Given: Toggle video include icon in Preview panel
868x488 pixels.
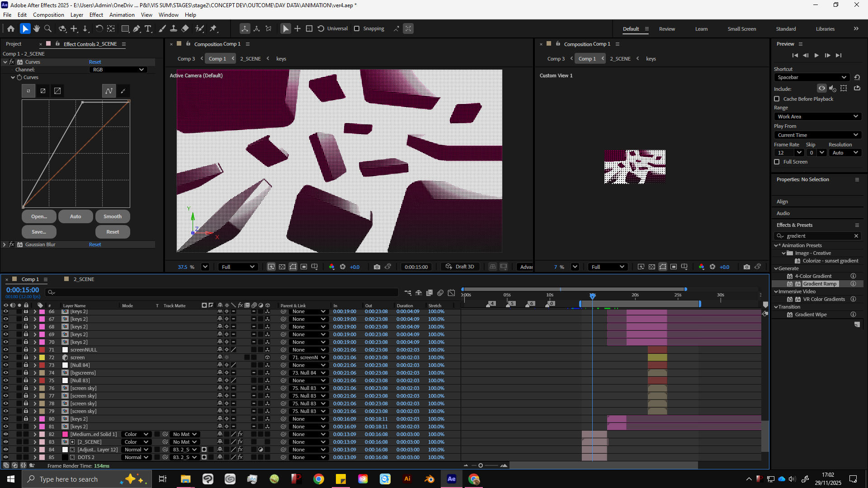Looking at the screenshot, I should click(821, 89).
